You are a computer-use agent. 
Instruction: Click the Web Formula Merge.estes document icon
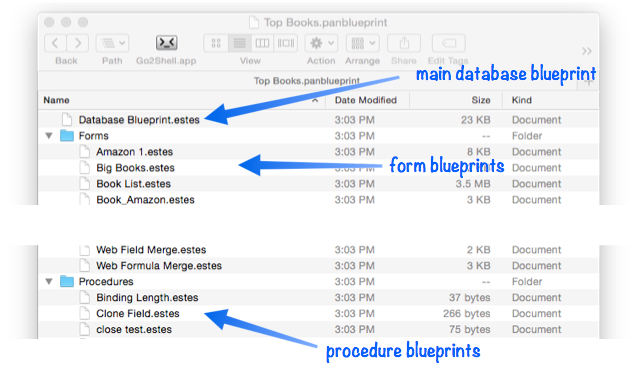(84, 265)
